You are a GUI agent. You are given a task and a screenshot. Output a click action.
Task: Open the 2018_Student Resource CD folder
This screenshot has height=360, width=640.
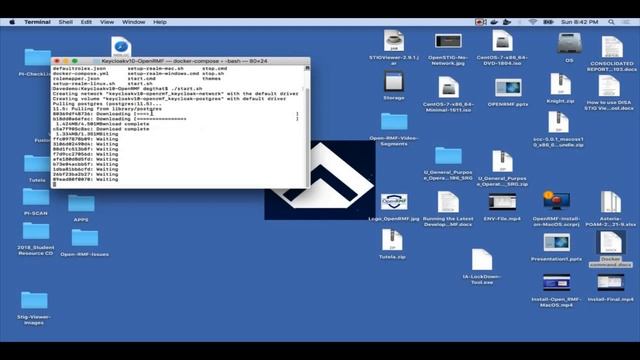(36, 231)
